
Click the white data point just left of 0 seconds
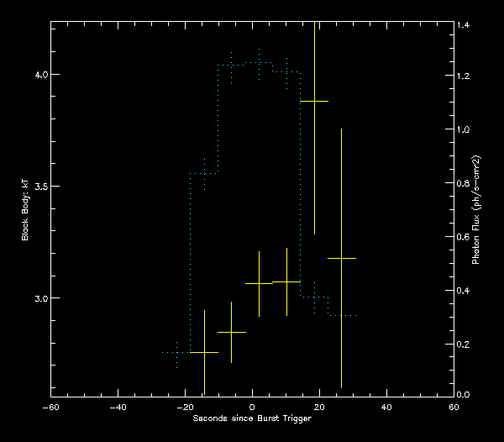click(x=231, y=333)
